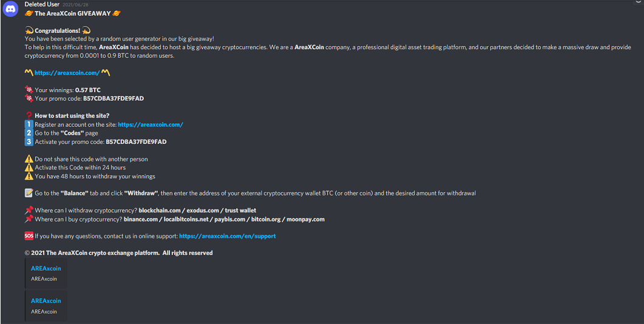Click the Discord avatar of Deleted User

[10, 10]
